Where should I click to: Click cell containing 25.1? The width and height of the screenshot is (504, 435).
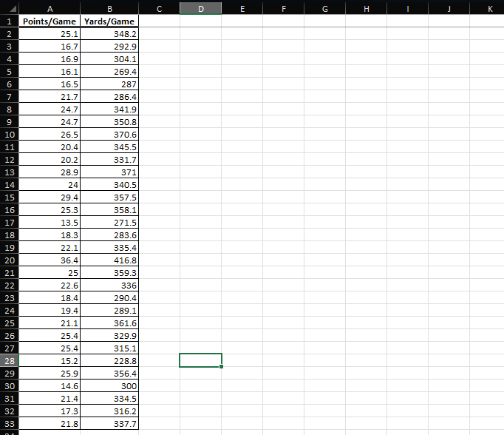[x=50, y=34]
